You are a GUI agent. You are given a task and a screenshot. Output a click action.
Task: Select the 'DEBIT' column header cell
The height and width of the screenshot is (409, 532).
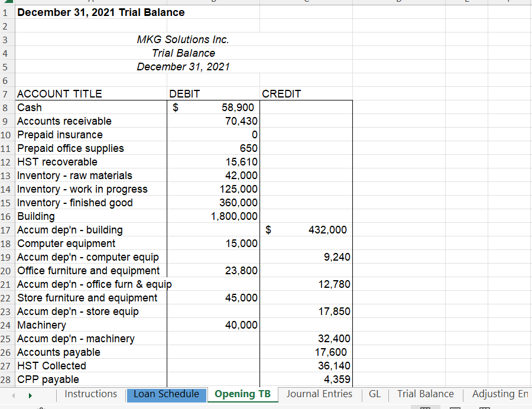213,93
